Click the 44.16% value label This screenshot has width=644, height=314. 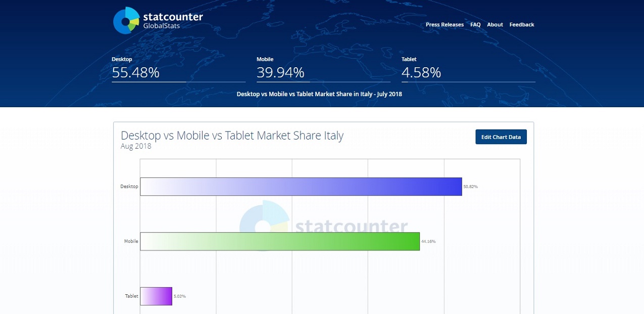pyautogui.click(x=428, y=242)
